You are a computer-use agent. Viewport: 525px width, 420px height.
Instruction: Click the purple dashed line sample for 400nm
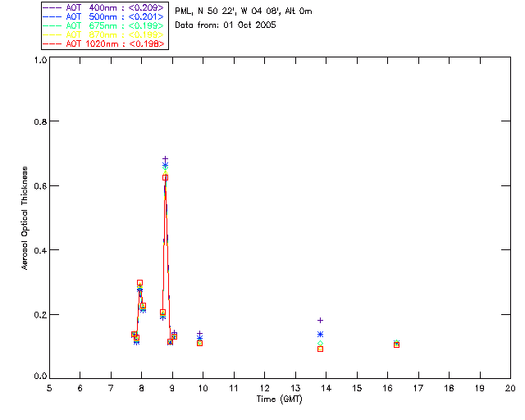(x=52, y=7)
